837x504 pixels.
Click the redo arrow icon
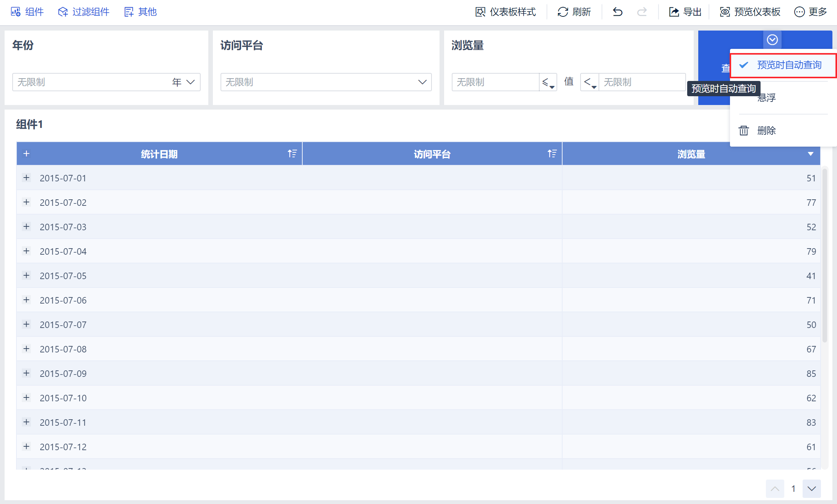click(642, 12)
